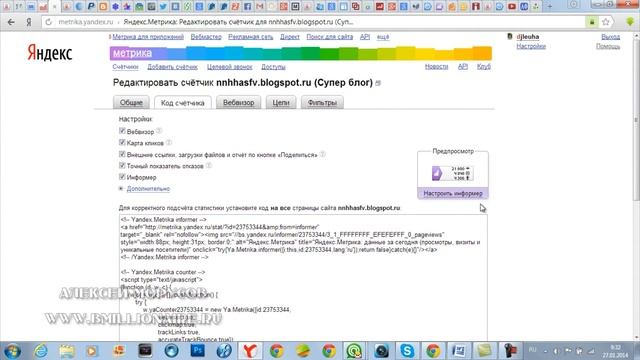Image resolution: width=640 pixels, height=360 pixels.
Task: Toggle the Карта кликов checkbox
Action: coord(122,142)
